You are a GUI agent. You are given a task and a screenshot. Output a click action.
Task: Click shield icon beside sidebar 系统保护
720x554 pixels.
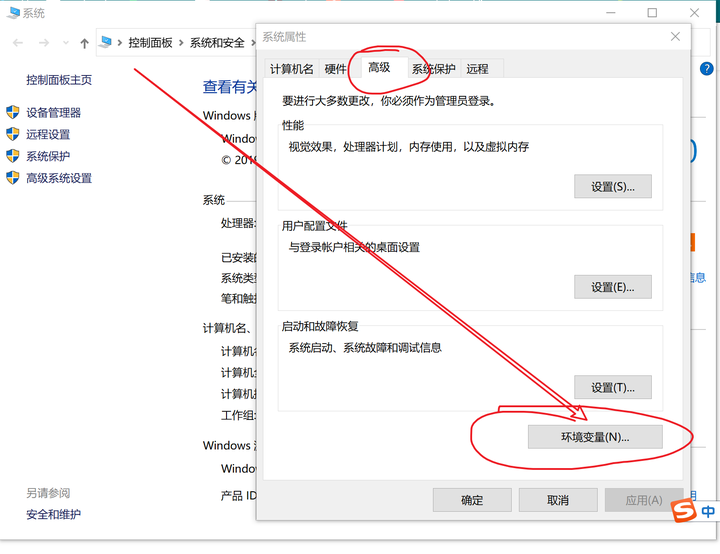point(12,156)
